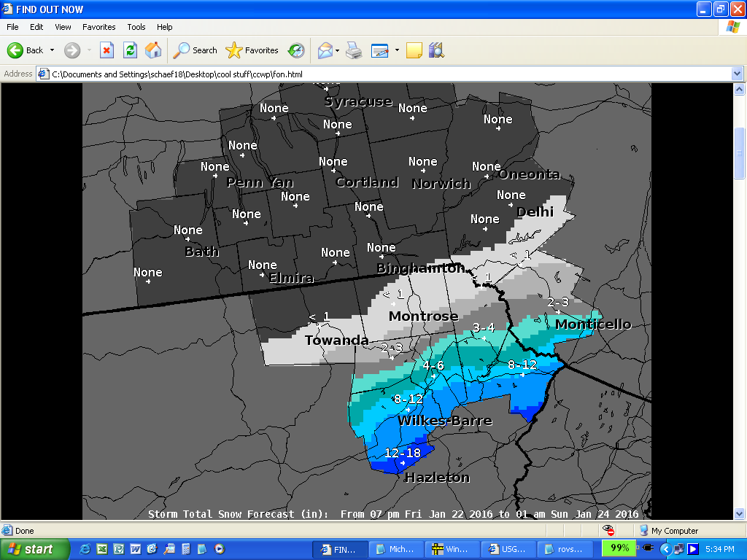Image resolution: width=747 pixels, height=560 pixels.
Task: Click the Binghamton label on the map
Action: (x=421, y=268)
